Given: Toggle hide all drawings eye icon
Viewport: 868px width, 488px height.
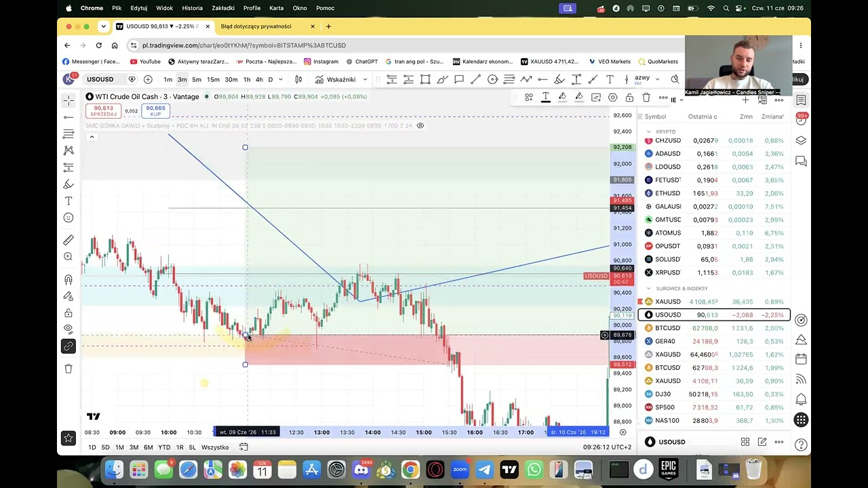Looking at the screenshot, I should (x=68, y=329).
